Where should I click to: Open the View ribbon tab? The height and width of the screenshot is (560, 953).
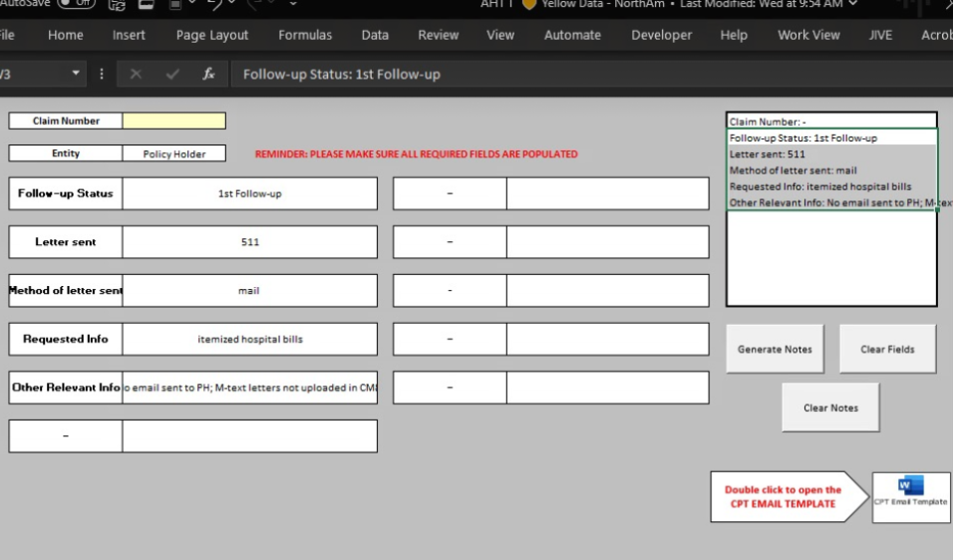coord(500,35)
